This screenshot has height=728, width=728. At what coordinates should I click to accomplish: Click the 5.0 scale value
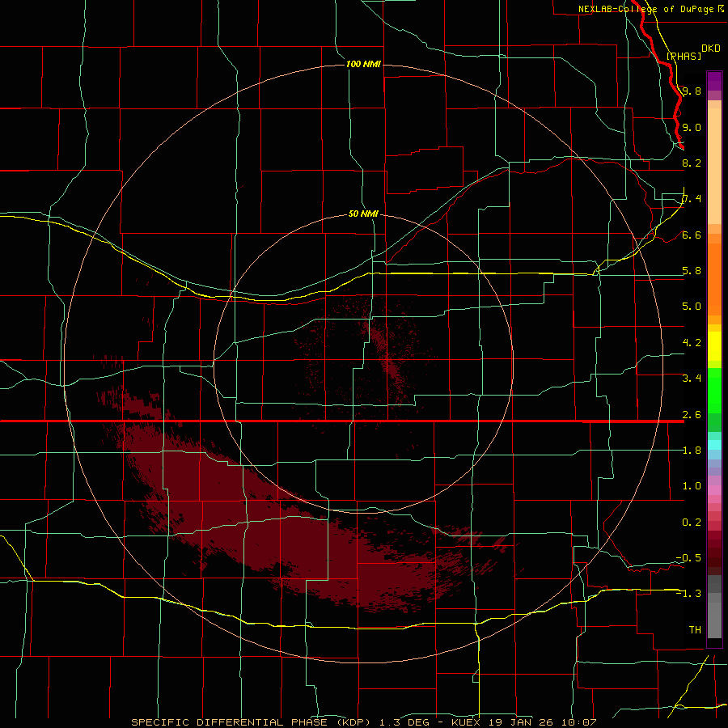(x=692, y=307)
